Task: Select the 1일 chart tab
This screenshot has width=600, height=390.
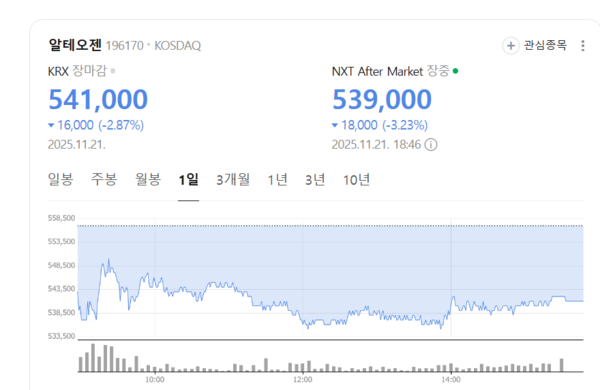Action: pyautogui.click(x=188, y=179)
